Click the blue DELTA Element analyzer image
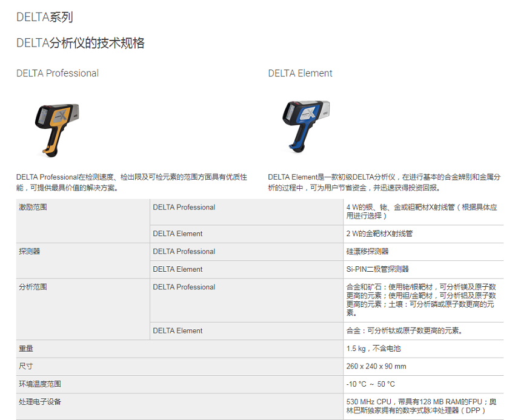 coord(306,126)
